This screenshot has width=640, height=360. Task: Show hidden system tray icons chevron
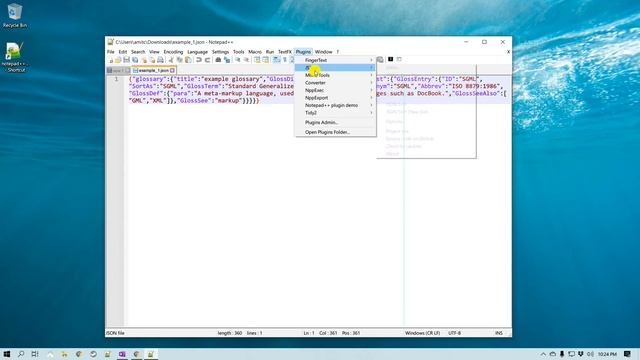coord(543,354)
